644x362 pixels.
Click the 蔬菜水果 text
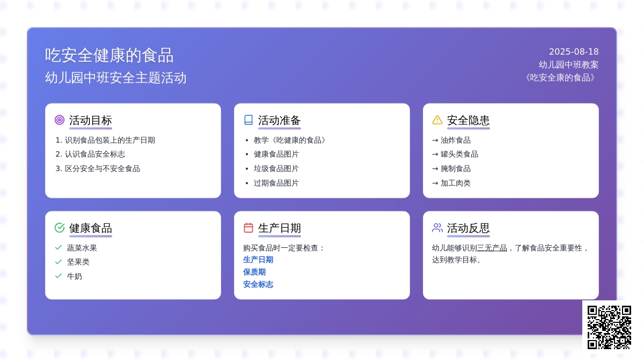tap(82, 248)
